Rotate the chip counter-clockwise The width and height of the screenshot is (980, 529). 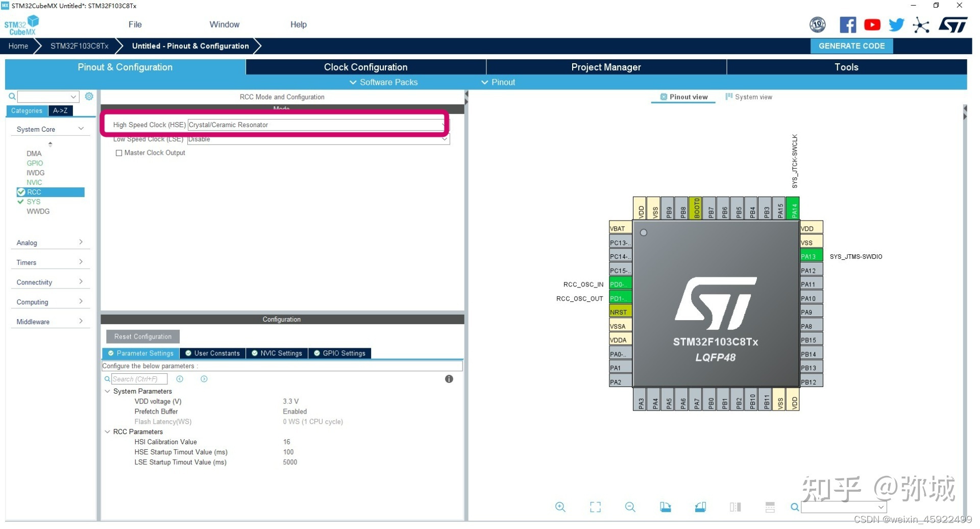(x=700, y=507)
